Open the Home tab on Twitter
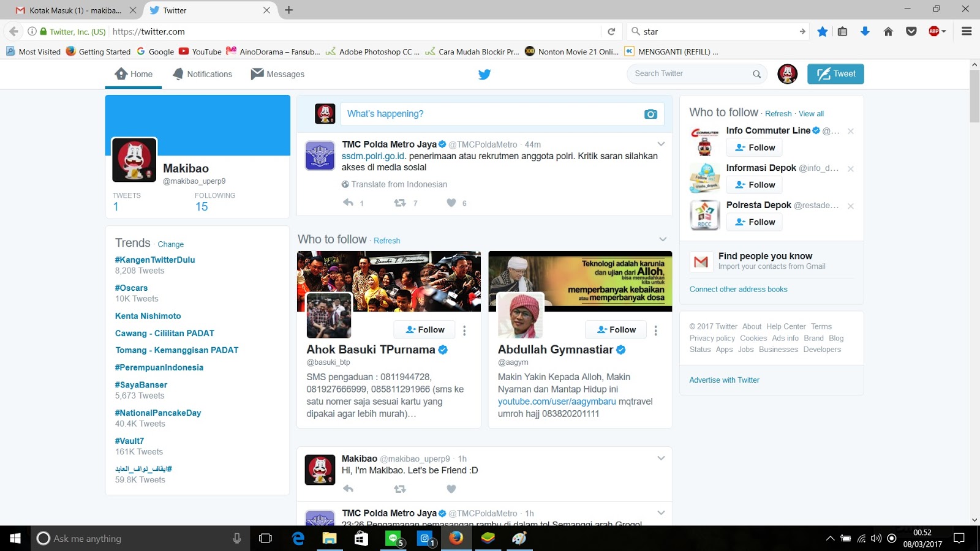980x551 pixels. [x=134, y=74]
